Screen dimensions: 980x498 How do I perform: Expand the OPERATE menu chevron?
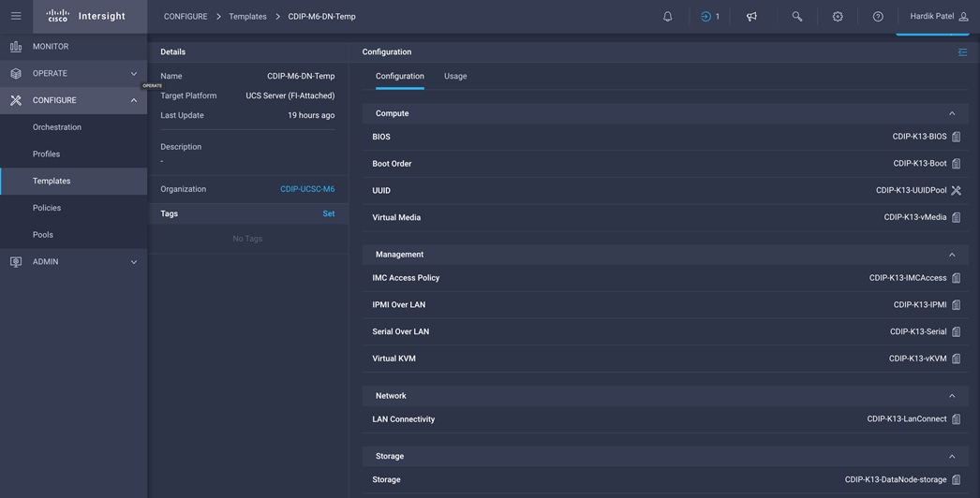click(134, 74)
